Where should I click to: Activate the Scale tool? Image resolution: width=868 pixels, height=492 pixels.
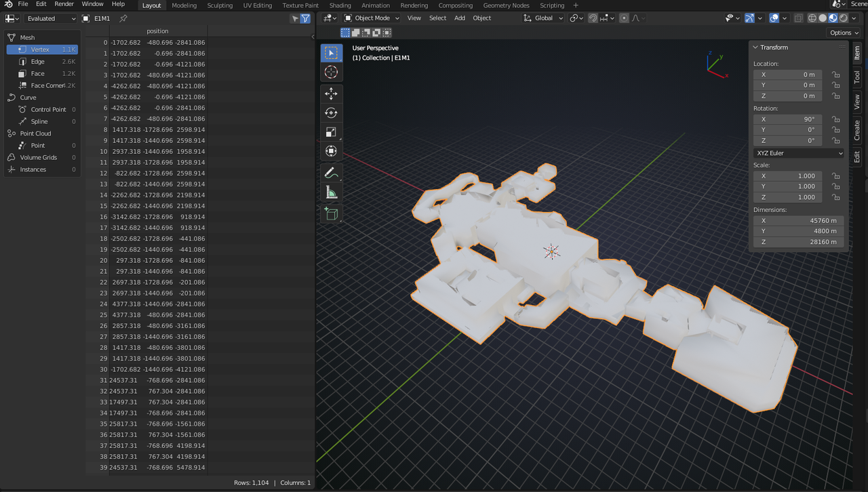click(x=331, y=132)
